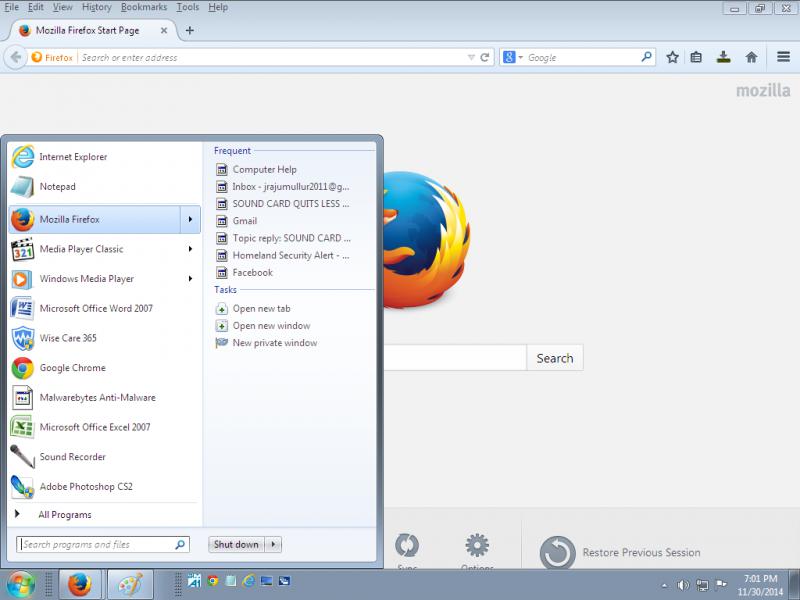Screen dimensions: 800x600
Task: Open Adobe Photoshop CS2 from Start menu
Action: [x=85, y=487]
